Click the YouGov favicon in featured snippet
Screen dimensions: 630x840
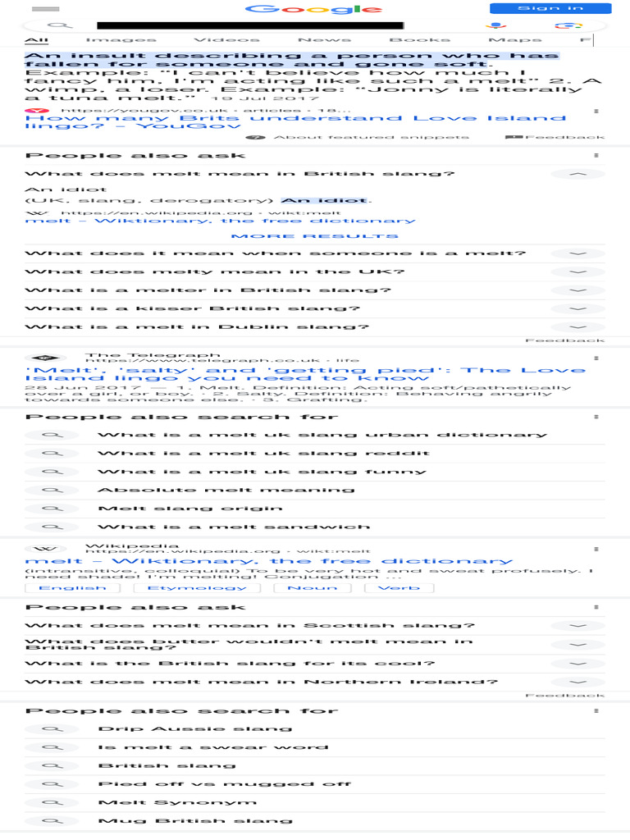tap(37, 111)
